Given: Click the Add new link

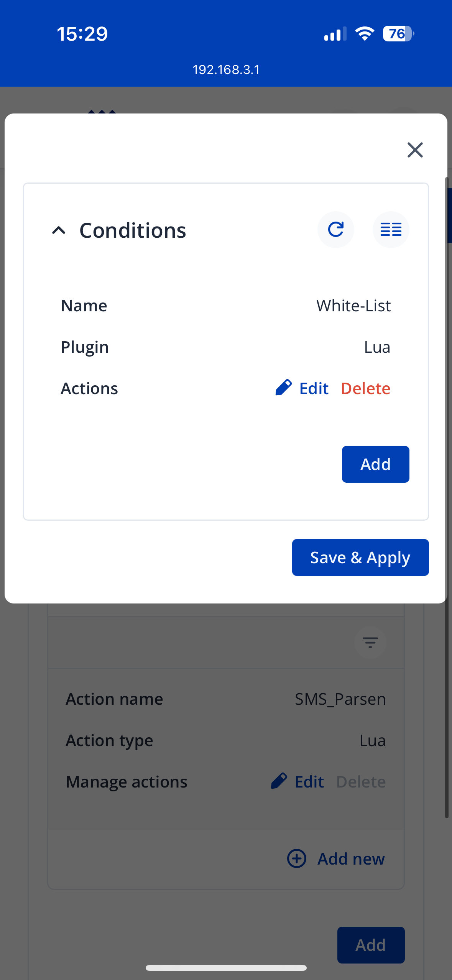Looking at the screenshot, I should [x=351, y=859].
